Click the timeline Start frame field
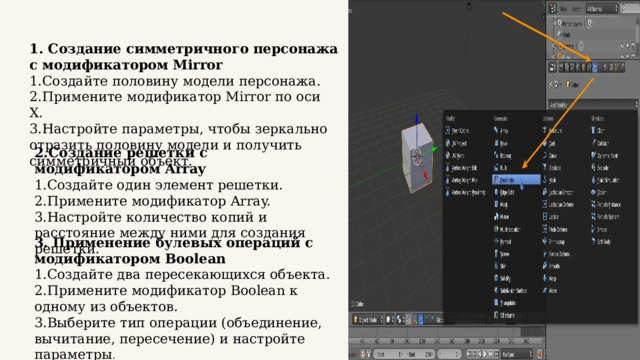The width and height of the screenshot is (640, 360). (389, 354)
